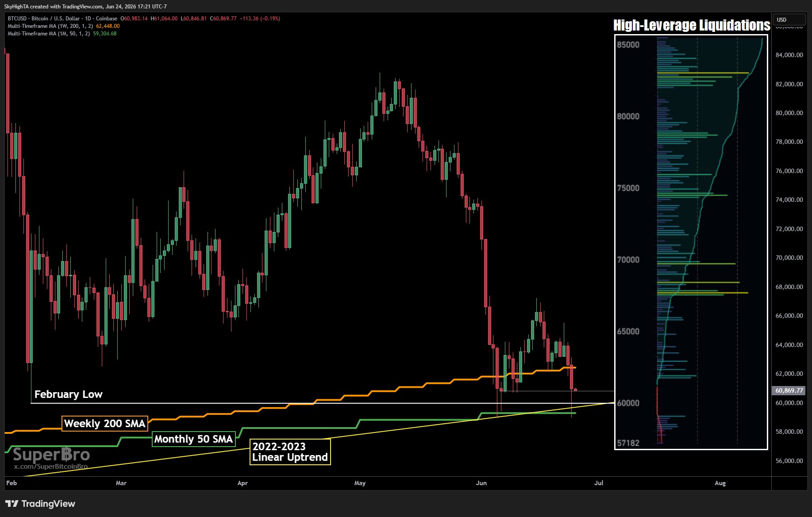Select the 'February Low' text label

(69, 394)
